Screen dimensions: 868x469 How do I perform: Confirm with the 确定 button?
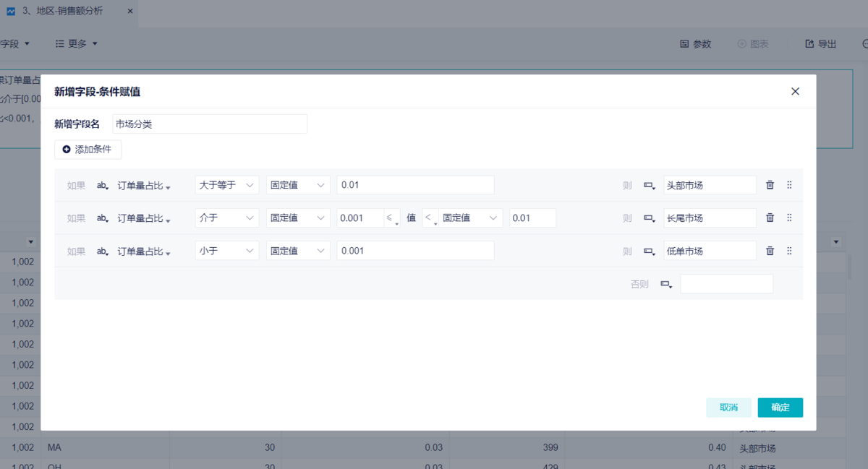tap(780, 408)
